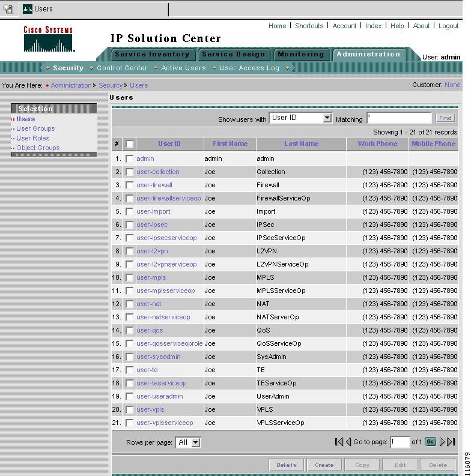Select User Roles in Selection panel
The height and width of the screenshot is (476, 471).
[x=33, y=138]
